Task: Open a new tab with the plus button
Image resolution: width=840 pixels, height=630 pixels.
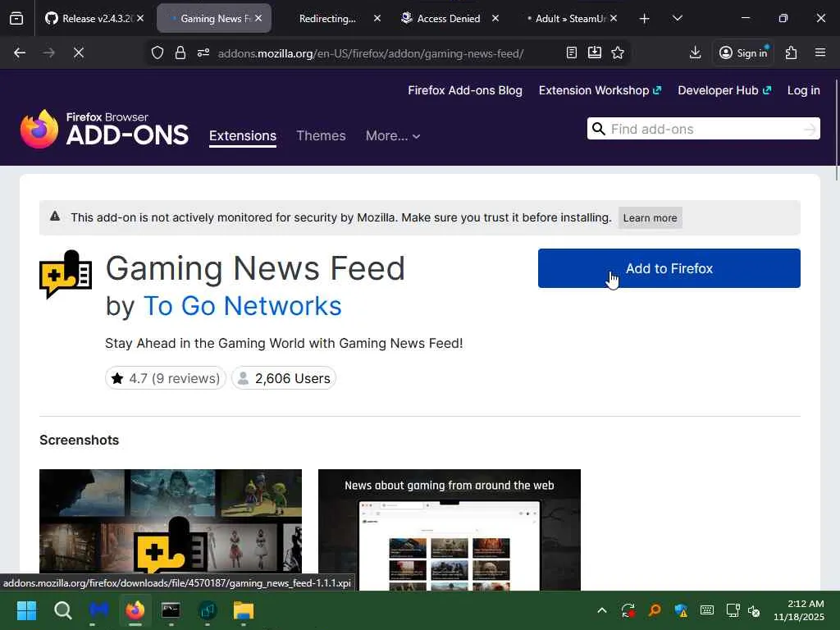Action: point(645,19)
